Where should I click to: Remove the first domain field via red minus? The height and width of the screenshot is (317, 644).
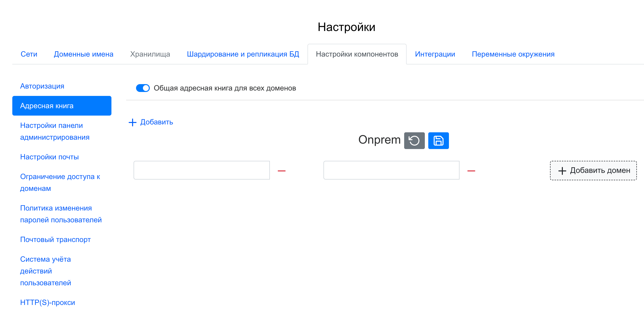281,171
